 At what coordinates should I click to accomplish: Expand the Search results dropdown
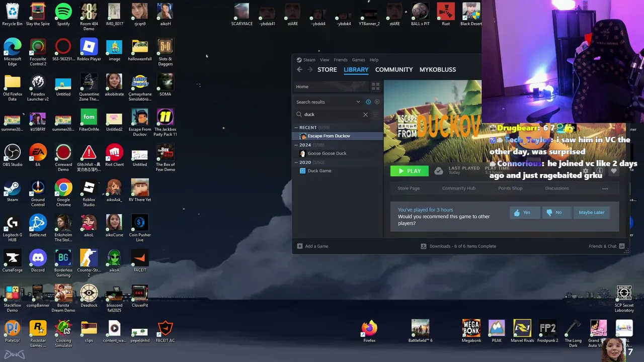click(x=358, y=102)
